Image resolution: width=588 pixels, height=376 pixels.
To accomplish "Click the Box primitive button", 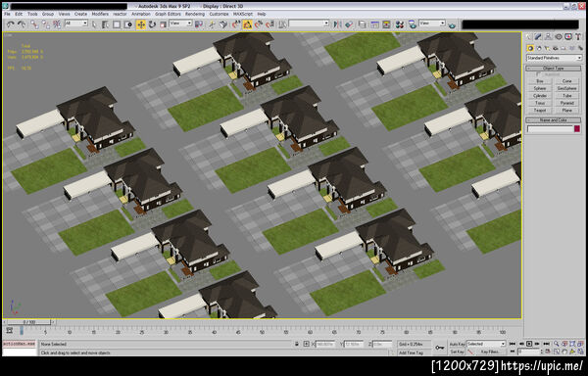I will [540, 81].
